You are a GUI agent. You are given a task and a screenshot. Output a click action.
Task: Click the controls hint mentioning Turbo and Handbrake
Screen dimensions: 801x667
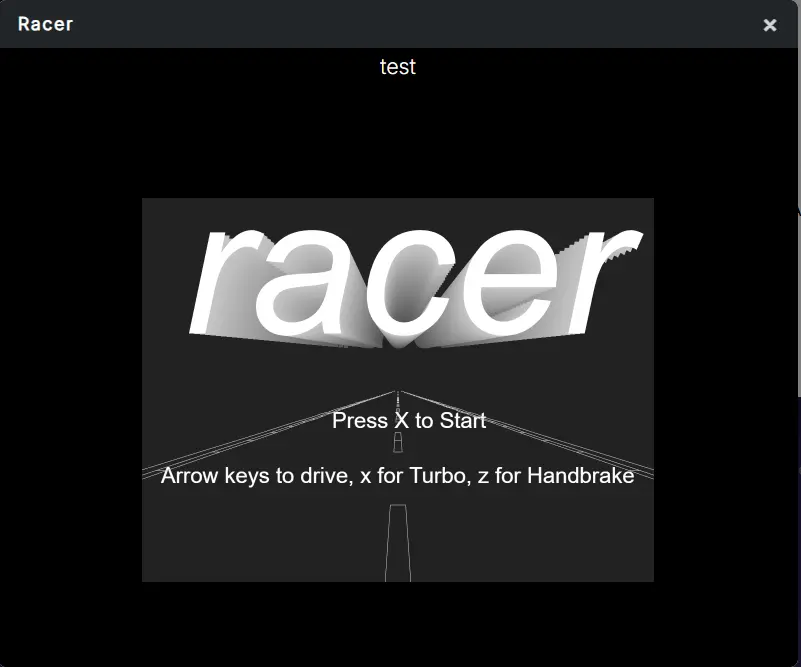pos(397,476)
